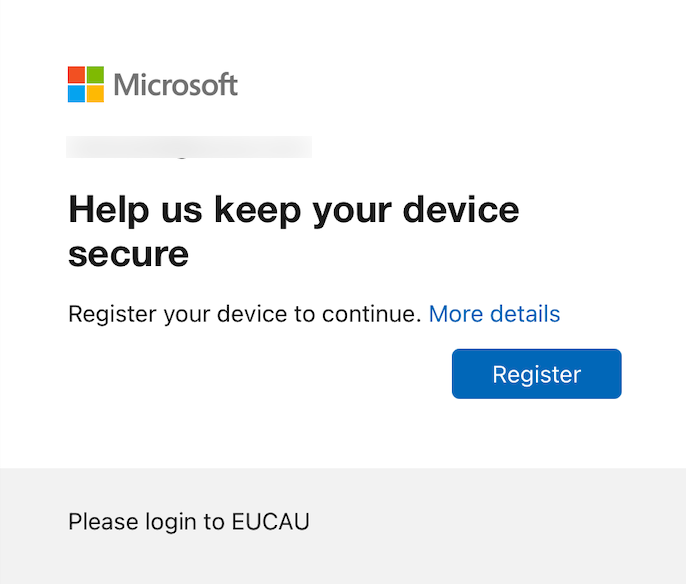
Task: Click the 'Register your device to continue' sentence
Action: point(244,314)
